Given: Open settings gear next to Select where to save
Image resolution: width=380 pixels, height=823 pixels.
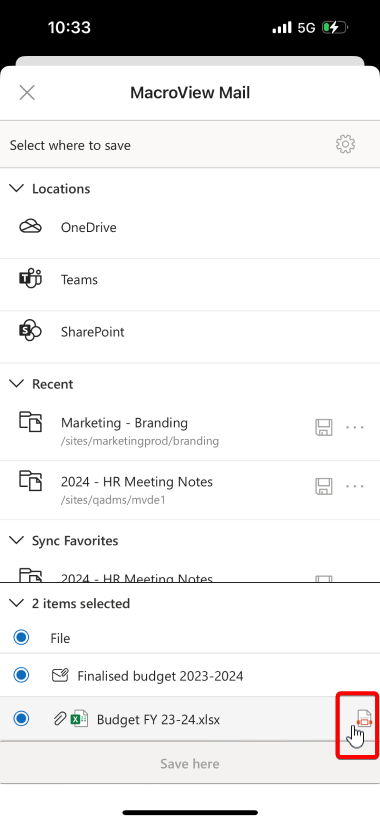Looking at the screenshot, I should coord(345,144).
